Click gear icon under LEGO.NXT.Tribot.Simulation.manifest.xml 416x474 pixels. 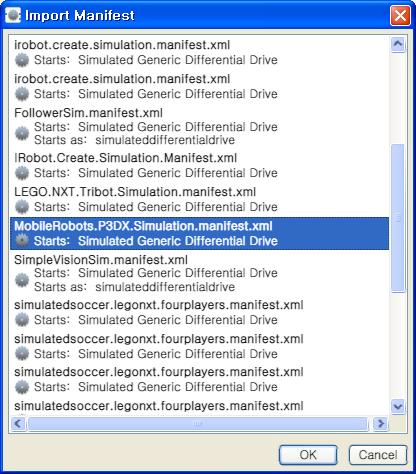point(22,207)
